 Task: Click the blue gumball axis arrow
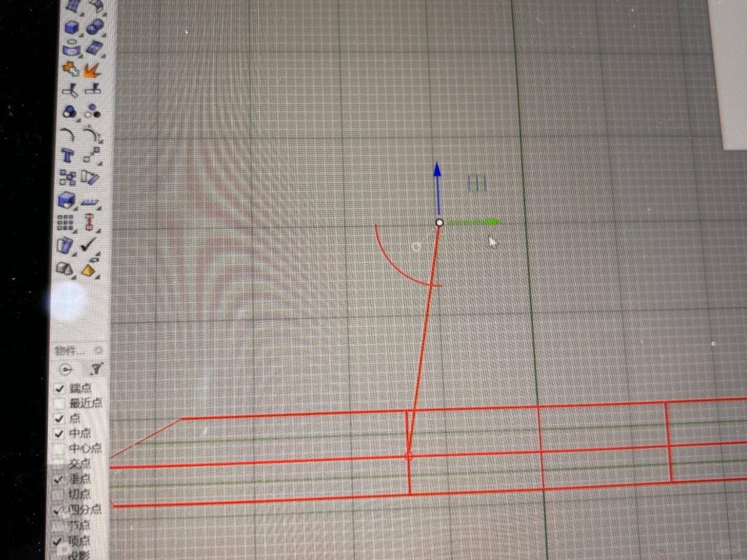[x=438, y=188]
